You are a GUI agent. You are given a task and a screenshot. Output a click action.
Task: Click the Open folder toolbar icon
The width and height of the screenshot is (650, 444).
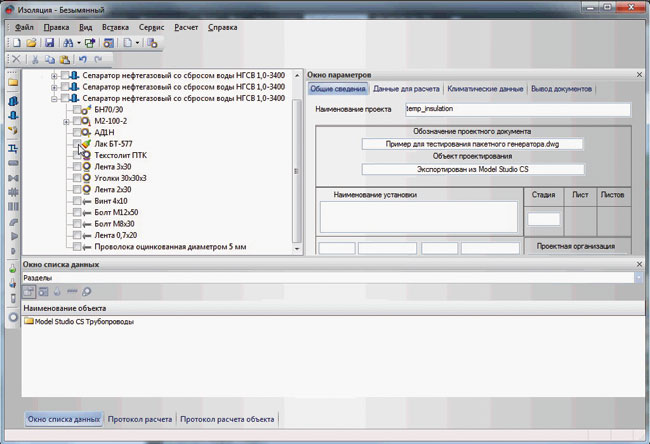click(32, 44)
